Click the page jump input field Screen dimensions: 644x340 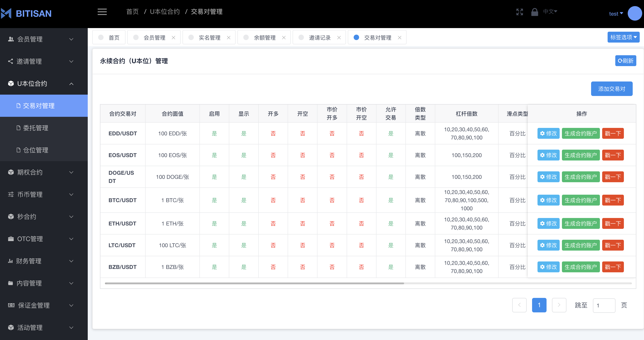[x=604, y=305]
